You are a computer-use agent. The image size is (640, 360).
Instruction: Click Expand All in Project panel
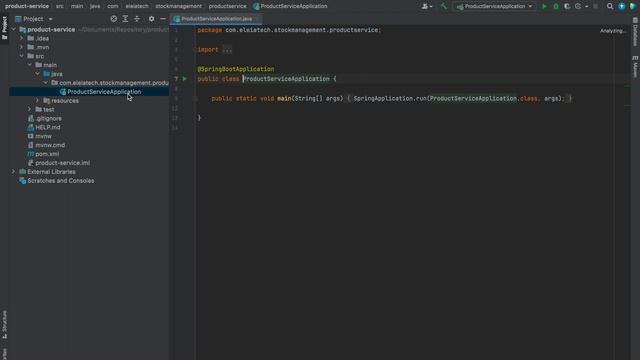point(125,19)
